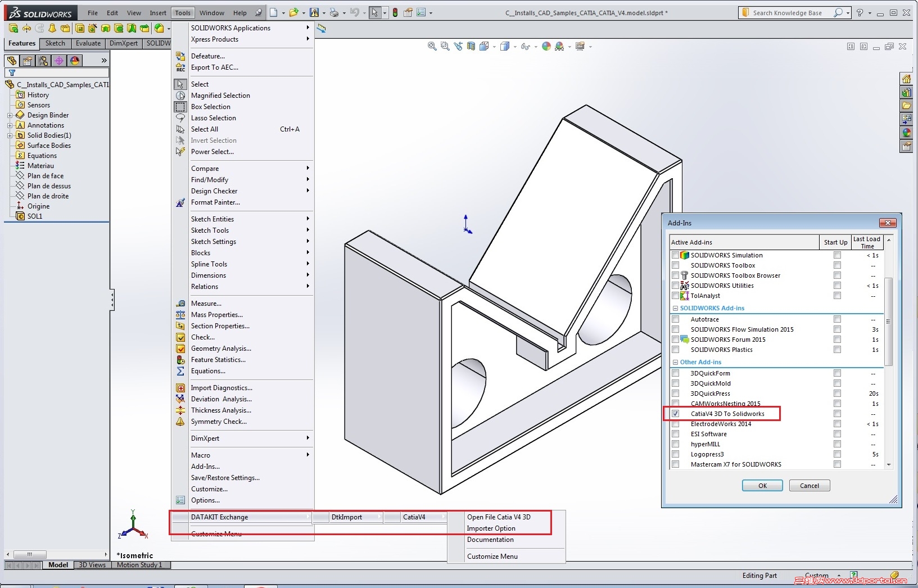The image size is (918, 588).
Task: Click the Open folder icon in toolbar
Action: 293,12
